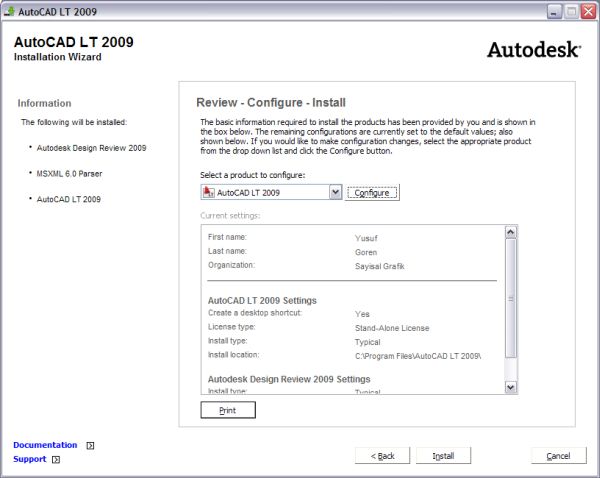
Task: Click the 'Typical' value beside AutoCAD install type
Action: (367, 342)
